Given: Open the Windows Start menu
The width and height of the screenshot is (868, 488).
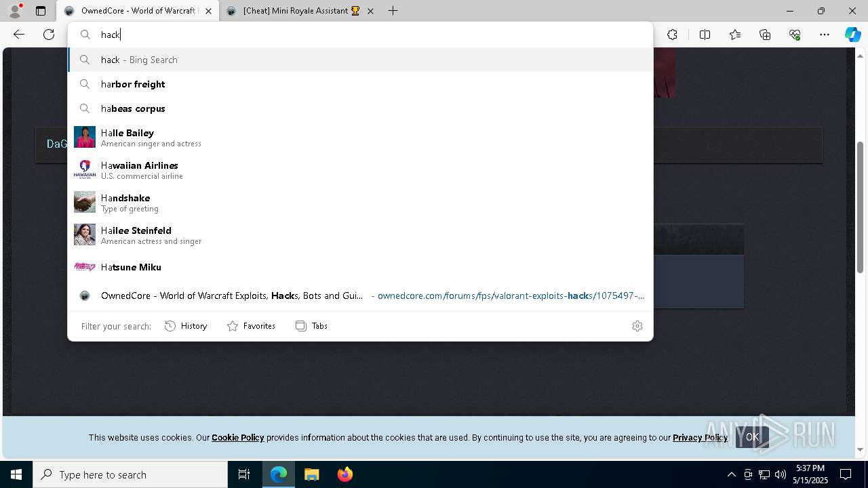Looking at the screenshot, I should [x=16, y=474].
